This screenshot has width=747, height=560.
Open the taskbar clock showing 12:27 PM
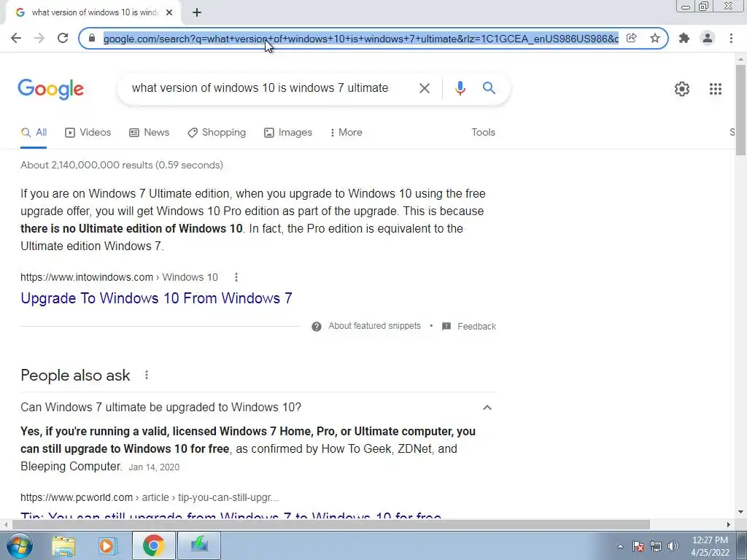coord(710,545)
